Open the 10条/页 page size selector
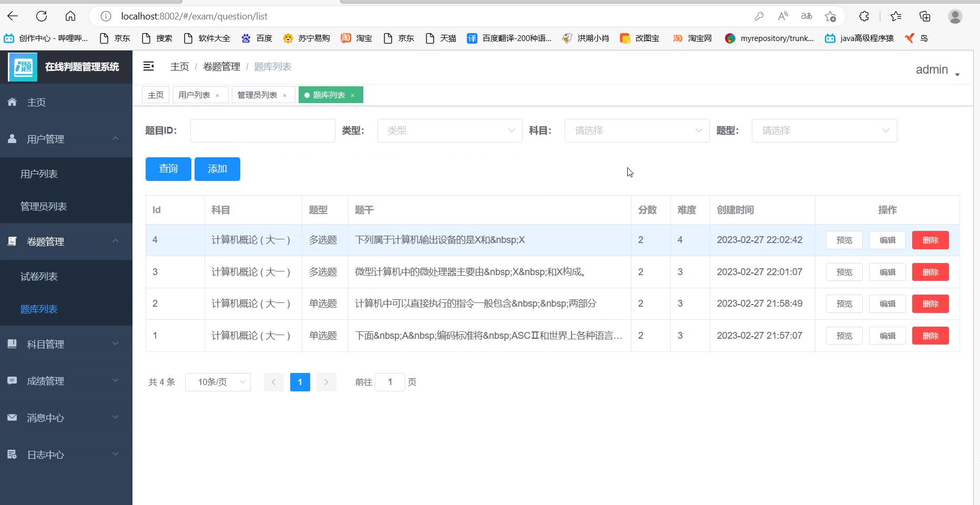Screen dimensions: 980x505 pos(218,382)
